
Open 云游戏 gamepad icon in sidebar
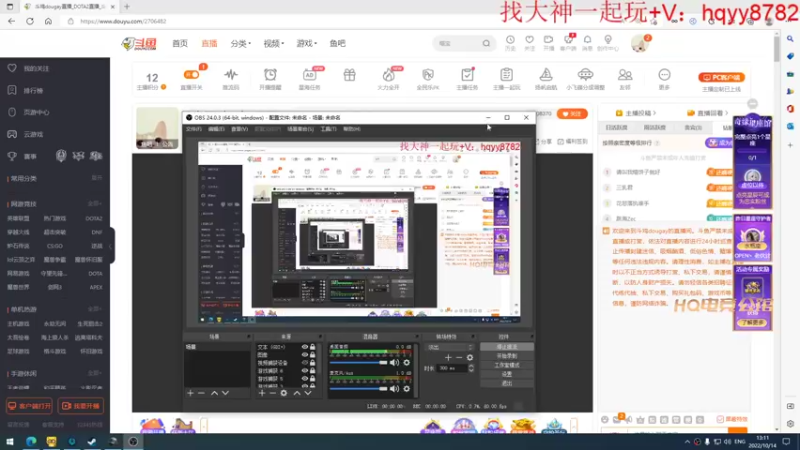tap(12, 134)
